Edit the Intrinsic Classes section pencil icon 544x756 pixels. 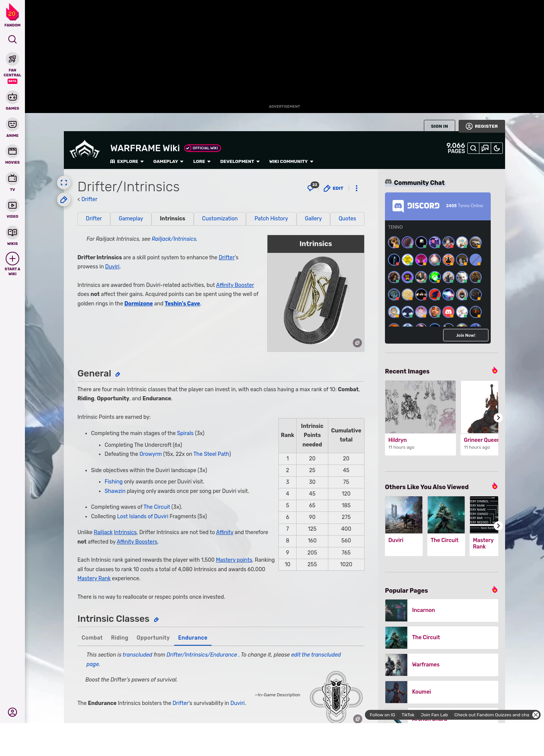click(156, 620)
